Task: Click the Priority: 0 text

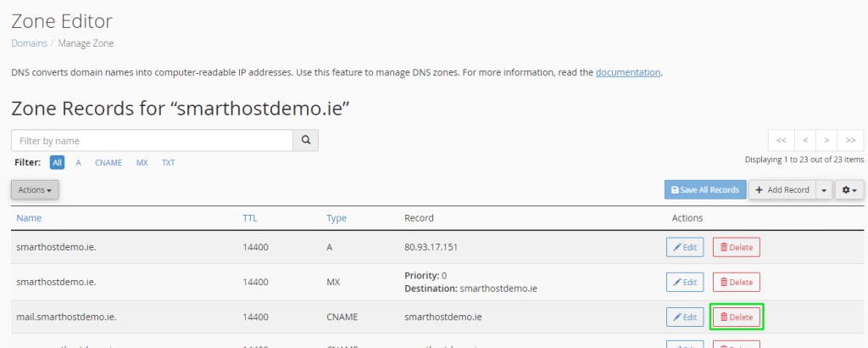Action: (x=426, y=275)
